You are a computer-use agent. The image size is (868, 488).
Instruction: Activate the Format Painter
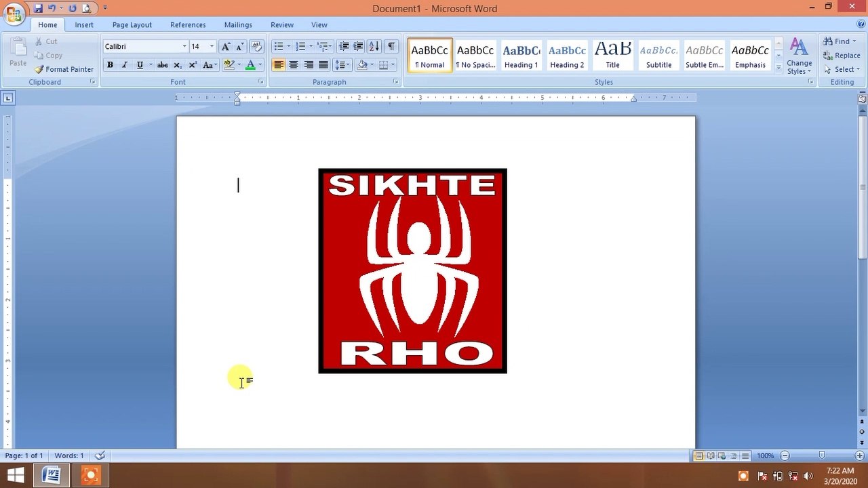point(64,69)
